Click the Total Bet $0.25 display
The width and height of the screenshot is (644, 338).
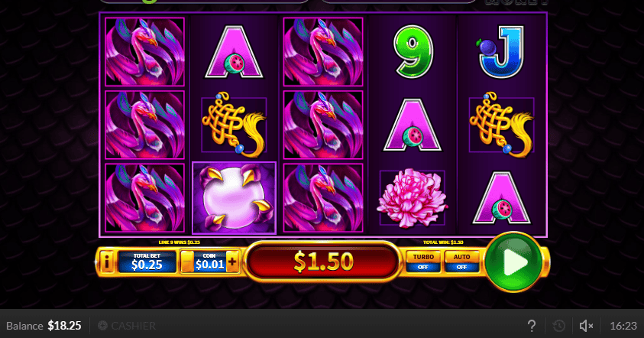coord(147,262)
